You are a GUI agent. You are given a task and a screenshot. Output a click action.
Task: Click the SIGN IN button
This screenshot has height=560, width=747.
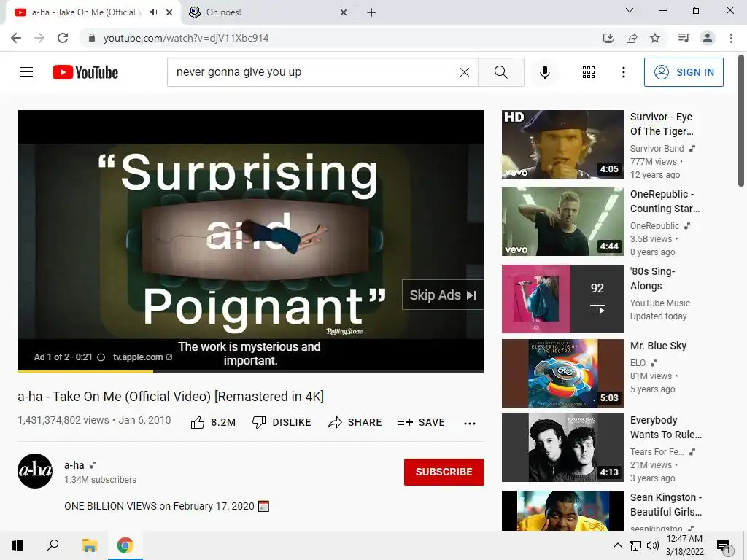[x=684, y=72]
